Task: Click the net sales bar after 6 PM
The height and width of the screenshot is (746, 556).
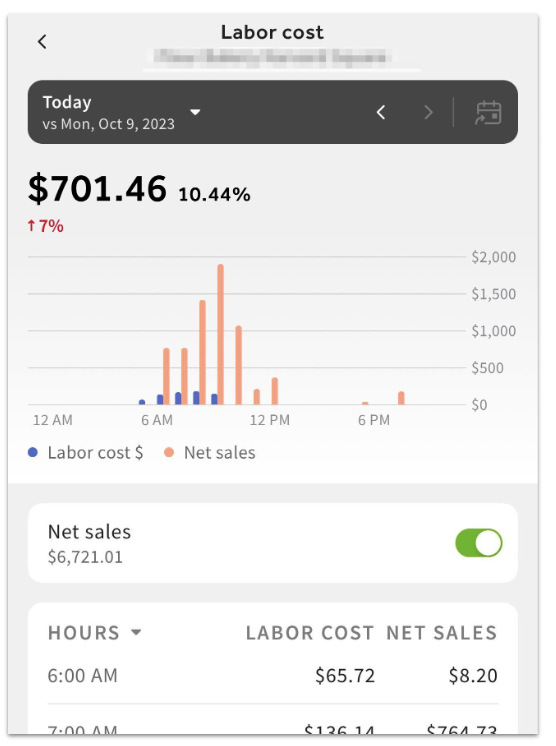Action: pyautogui.click(x=401, y=398)
